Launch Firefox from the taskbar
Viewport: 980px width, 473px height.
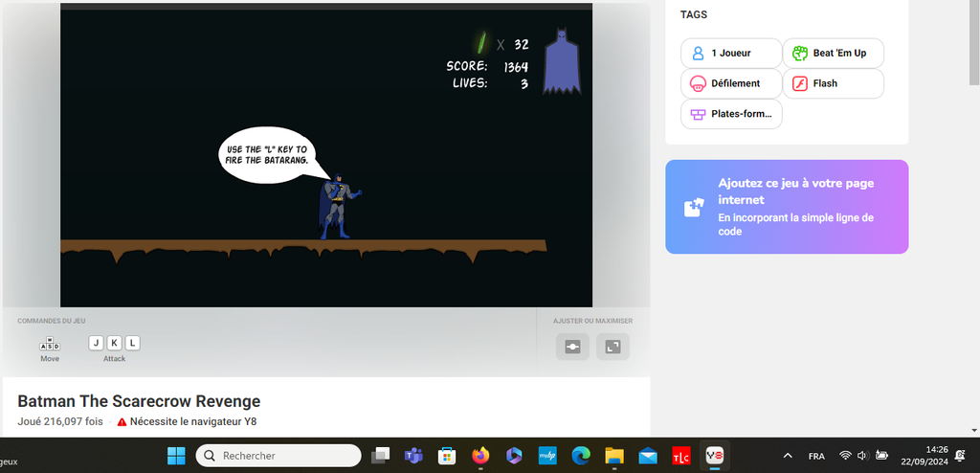click(480, 456)
